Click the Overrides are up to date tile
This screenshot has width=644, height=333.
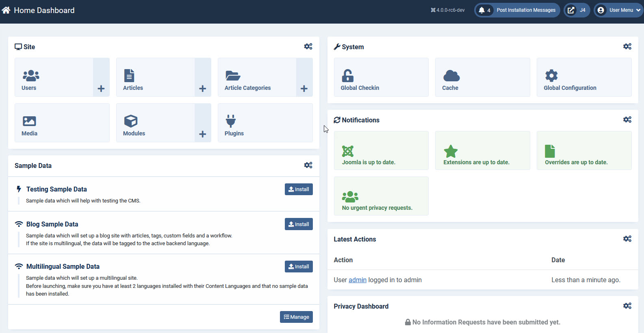(x=584, y=150)
